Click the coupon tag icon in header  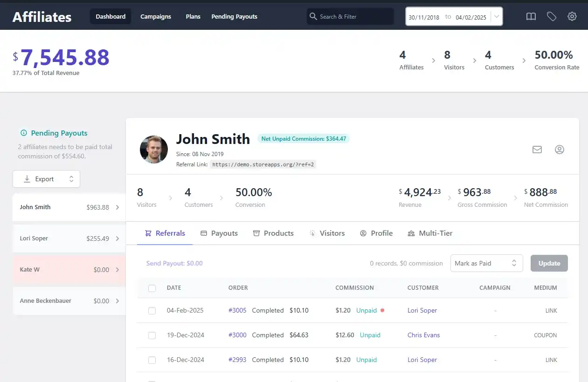click(x=552, y=16)
